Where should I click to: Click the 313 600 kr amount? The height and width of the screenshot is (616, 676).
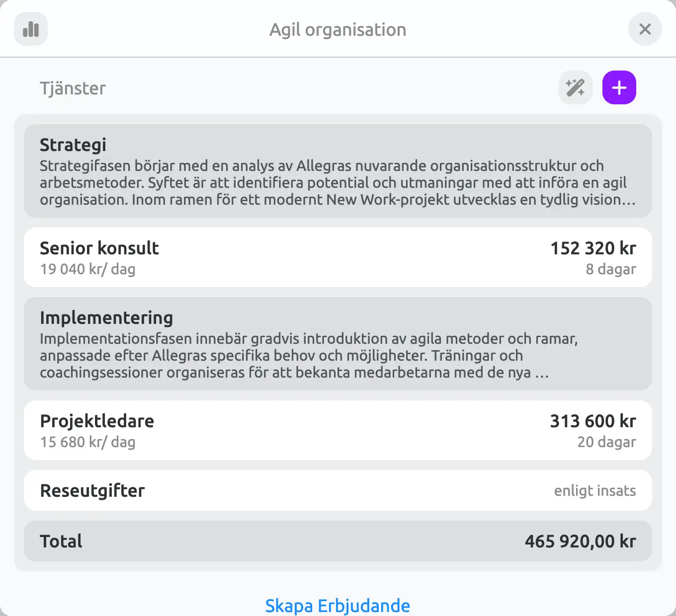pyautogui.click(x=593, y=421)
